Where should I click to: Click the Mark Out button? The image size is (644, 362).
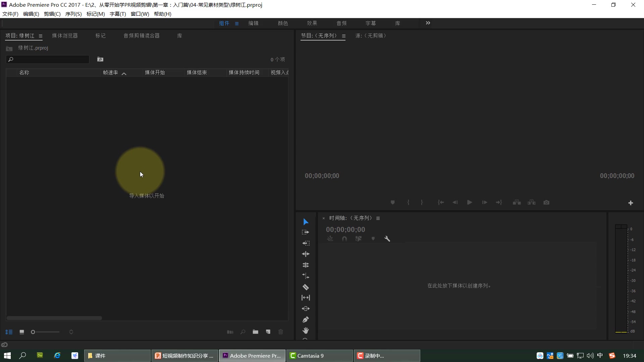point(422,202)
